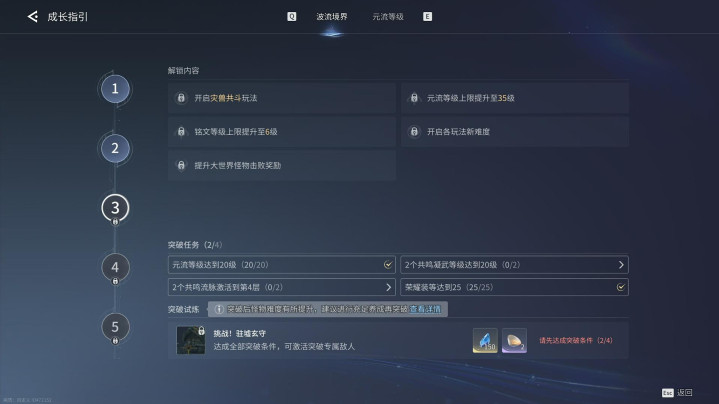Expand 2个共鸣凝武等级达到20级 task arrow
719x404 pixels.
pos(621,265)
